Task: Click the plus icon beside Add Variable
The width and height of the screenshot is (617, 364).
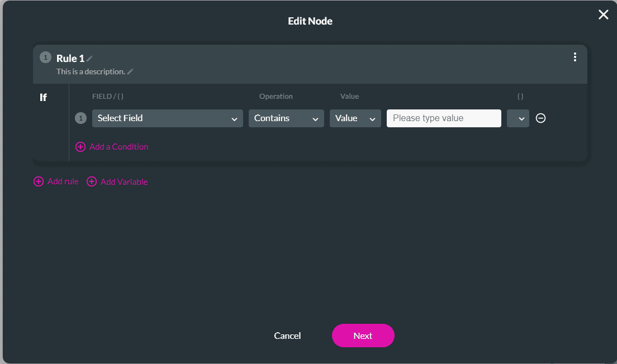Action: tap(92, 182)
